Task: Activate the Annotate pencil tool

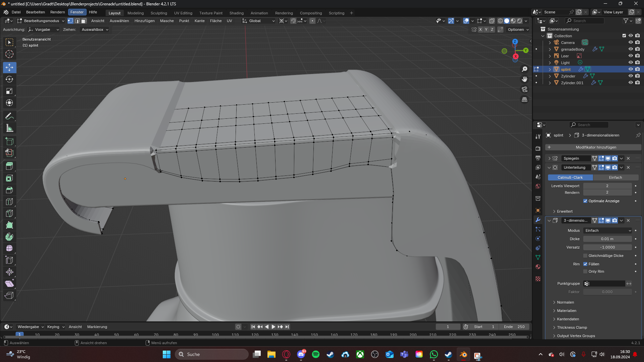Action: 9,116
